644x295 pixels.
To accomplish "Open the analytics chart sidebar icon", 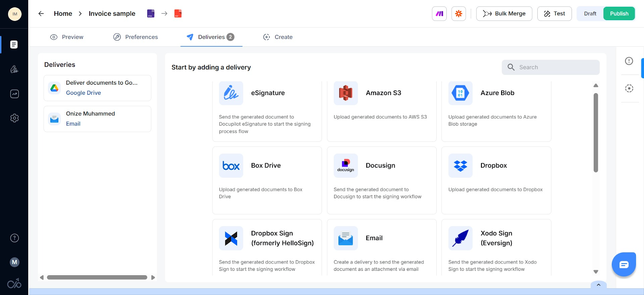I will pos(14,94).
